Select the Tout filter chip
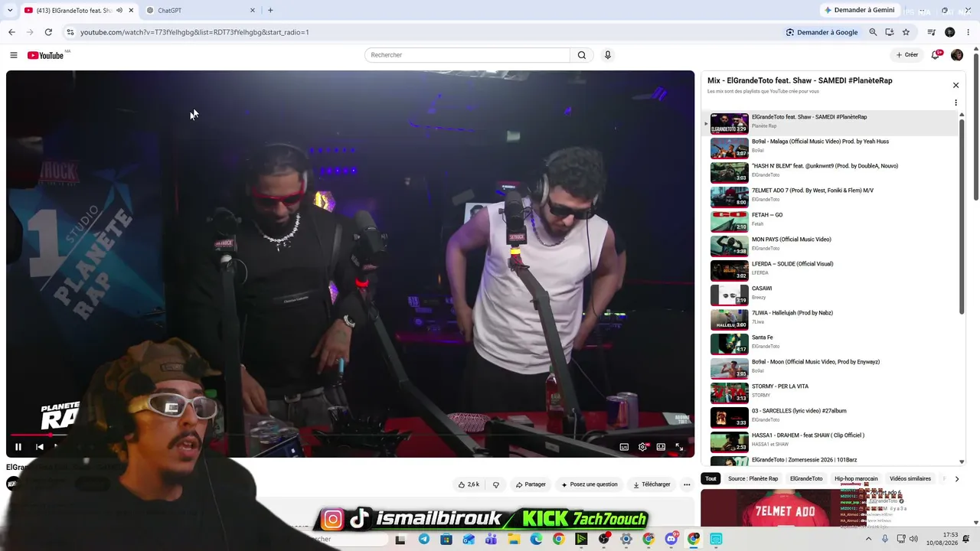Viewport: 980px width, 551px height. [x=711, y=479]
